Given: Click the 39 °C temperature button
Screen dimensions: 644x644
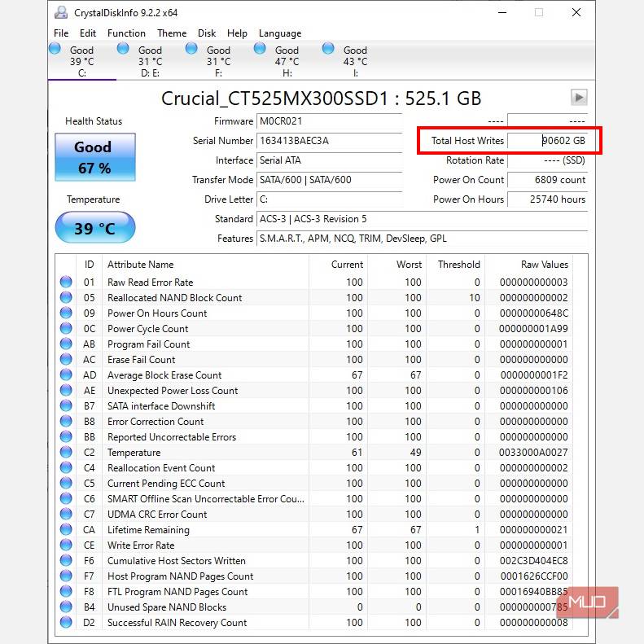Looking at the screenshot, I should [95, 227].
